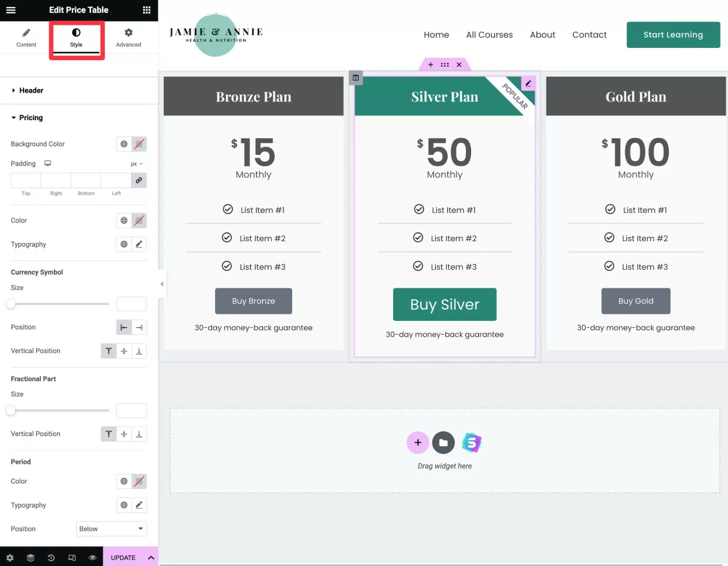
Task: Align currency symbol vertical position bottom
Action: click(x=139, y=351)
